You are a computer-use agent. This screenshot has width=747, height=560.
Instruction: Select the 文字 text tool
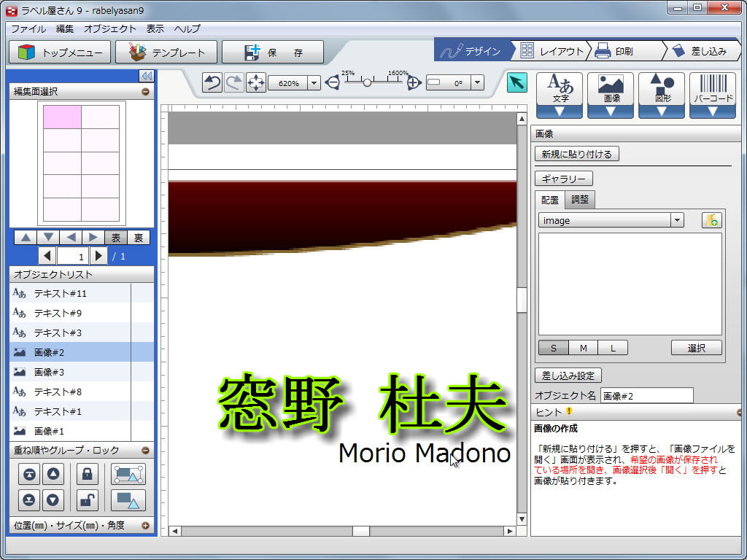[560, 89]
